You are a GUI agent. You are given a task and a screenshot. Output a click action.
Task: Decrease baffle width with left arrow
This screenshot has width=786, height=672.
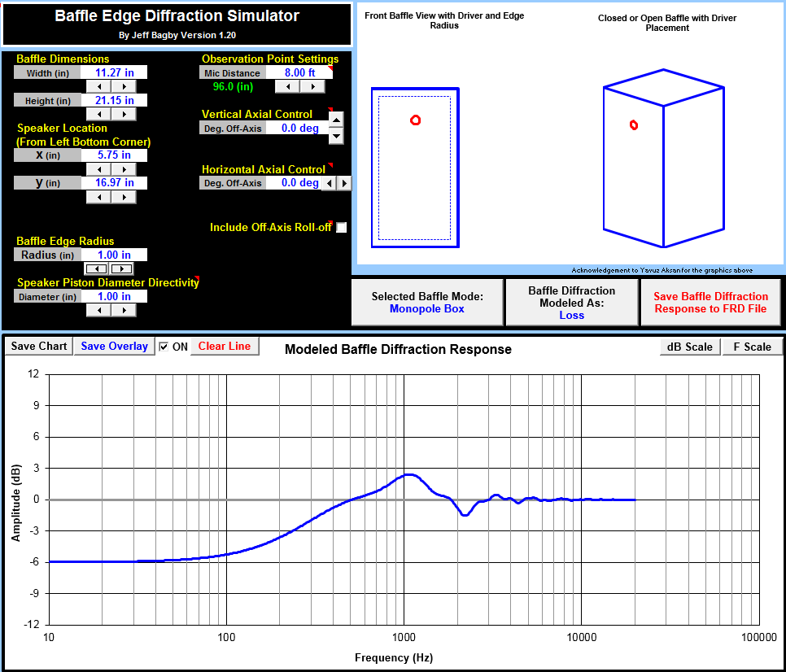pos(98,87)
